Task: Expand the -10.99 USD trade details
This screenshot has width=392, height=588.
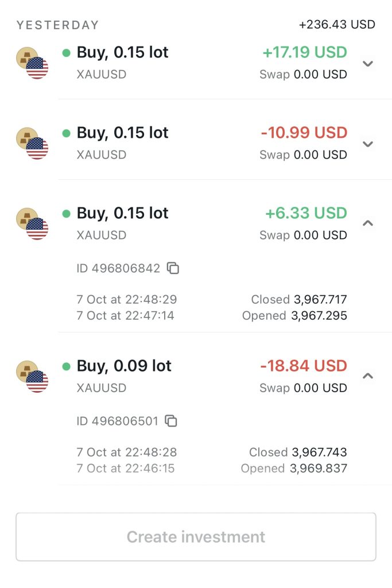Action: [368, 144]
